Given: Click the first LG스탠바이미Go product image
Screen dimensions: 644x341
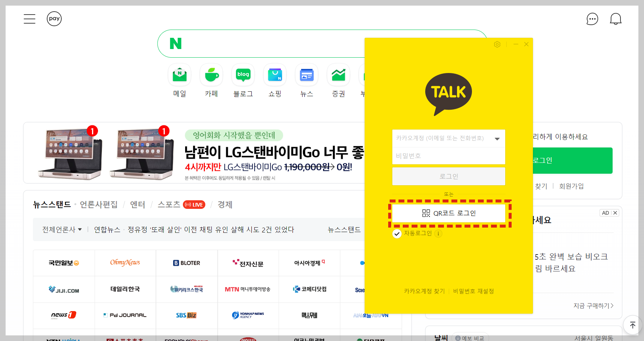Looking at the screenshot, I should (x=70, y=153).
